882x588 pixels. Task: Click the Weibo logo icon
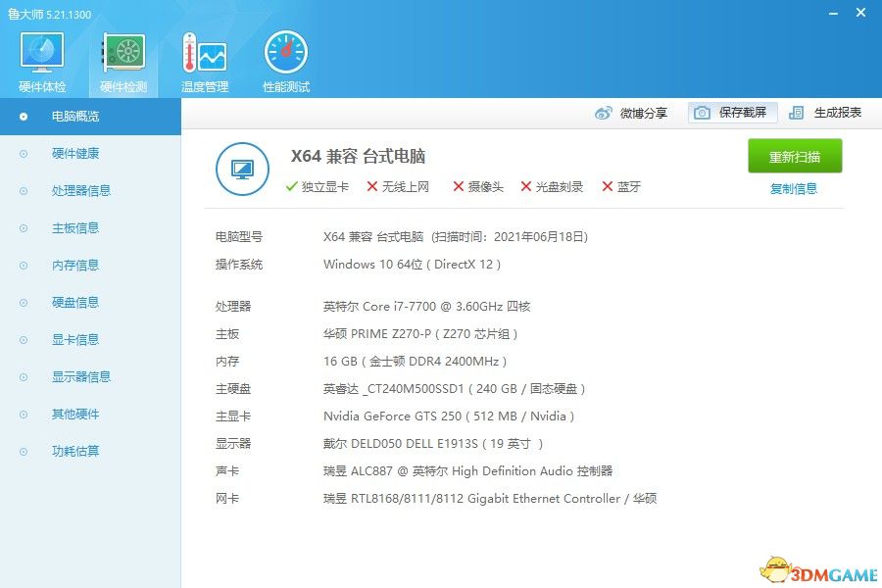tap(604, 113)
